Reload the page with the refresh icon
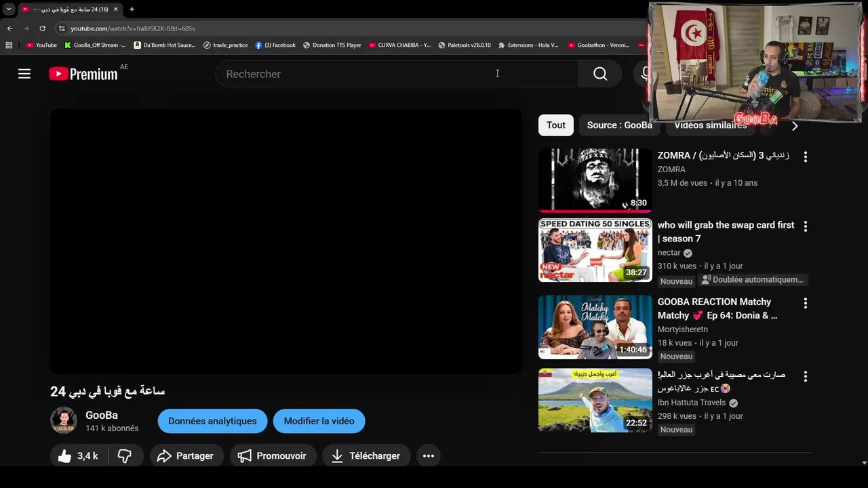 click(x=42, y=28)
